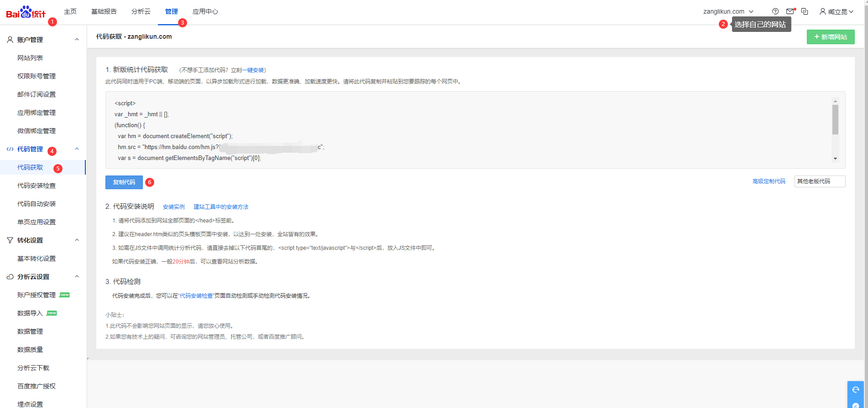Image resolution: width=868 pixels, height=408 pixels.
Task: Open 基本转化设置 in the sidebar
Action: pyautogui.click(x=37, y=258)
